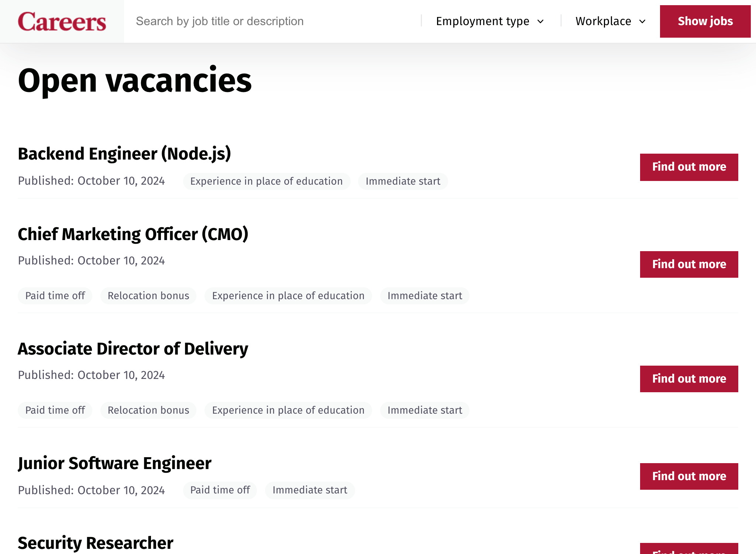Click the Relocation bonus tag on CMO listing

tap(148, 295)
